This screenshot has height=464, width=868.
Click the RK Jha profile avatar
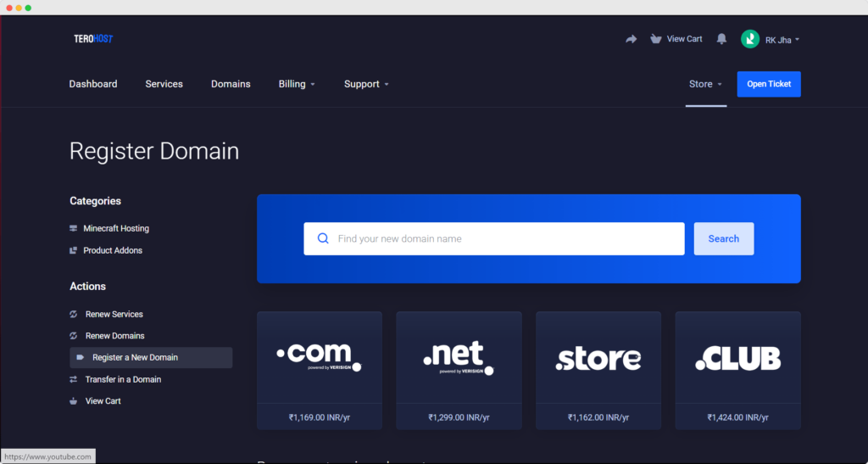(749, 39)
